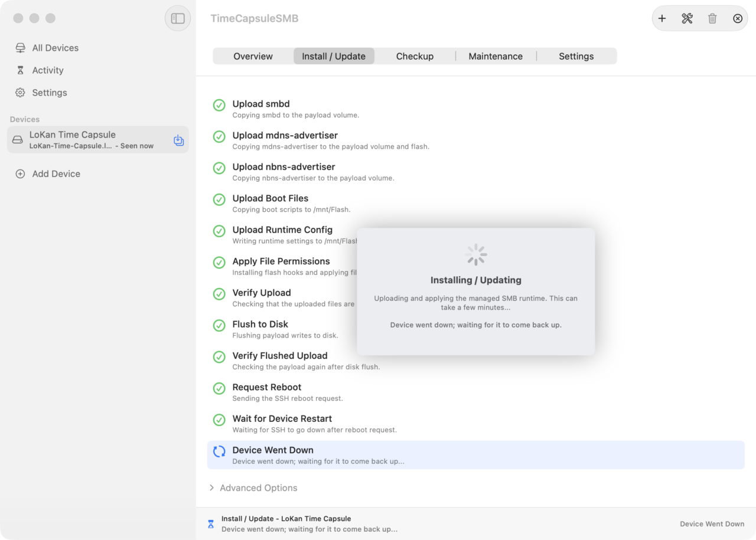This screenshot has width=756, height=540.
Task: Click the trash delete icon in toolbar
Action: pyautogui.click(x=712, y=19)
